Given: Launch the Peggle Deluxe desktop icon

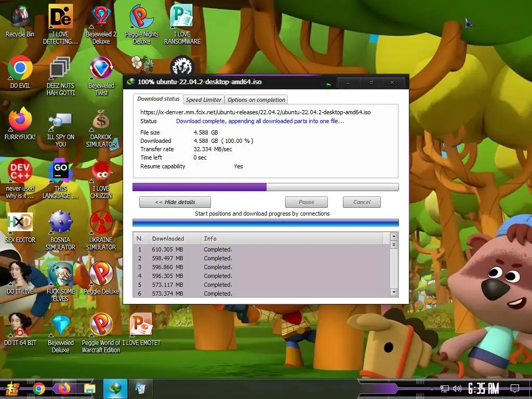Looking at the screenshot, I should click(101, 278).
